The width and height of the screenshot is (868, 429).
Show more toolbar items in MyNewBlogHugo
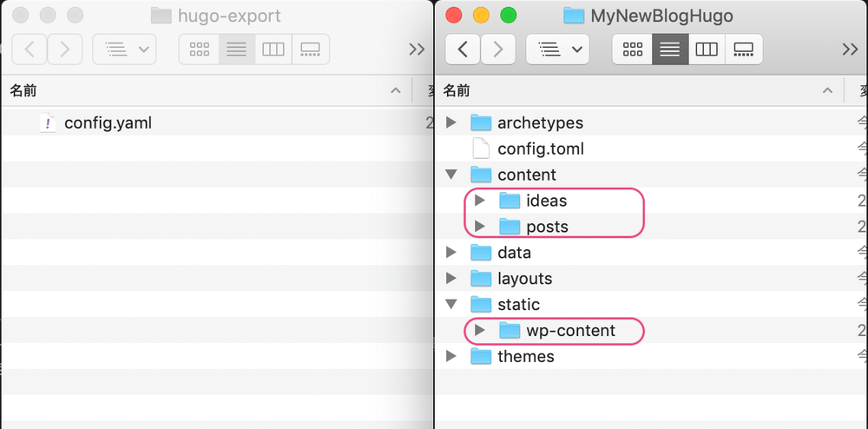tap(850, 49)
